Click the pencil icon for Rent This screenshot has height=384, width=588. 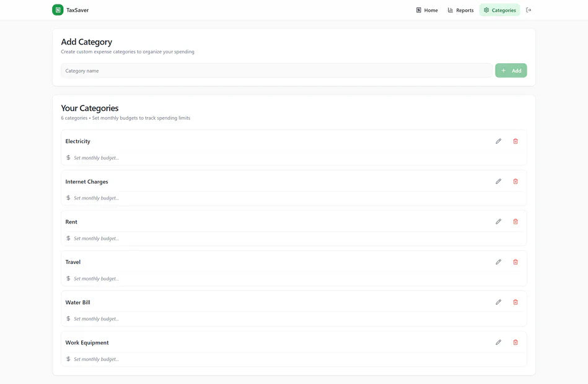498,222
